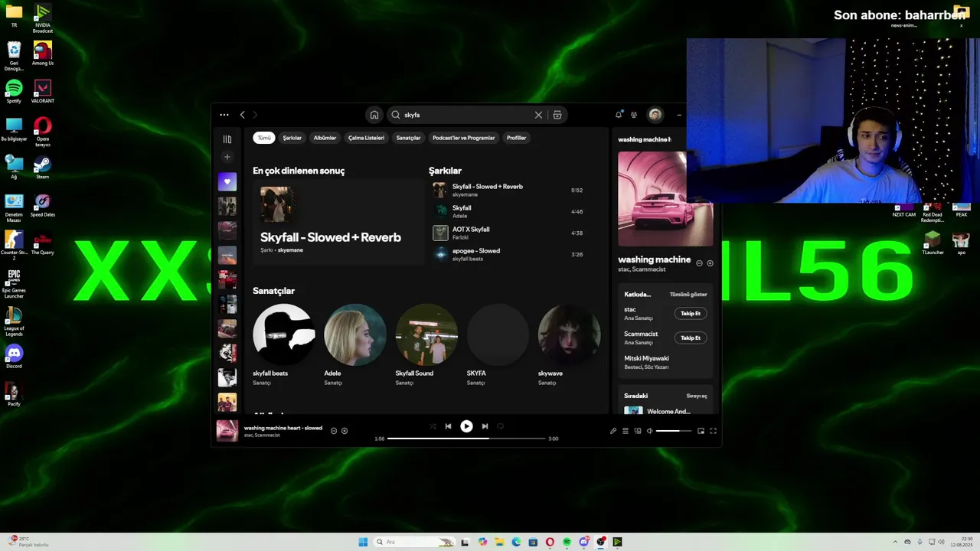Click Sırayı aç link
The width and height of the screenshot is (980, 551).
(x=697, y=396)
